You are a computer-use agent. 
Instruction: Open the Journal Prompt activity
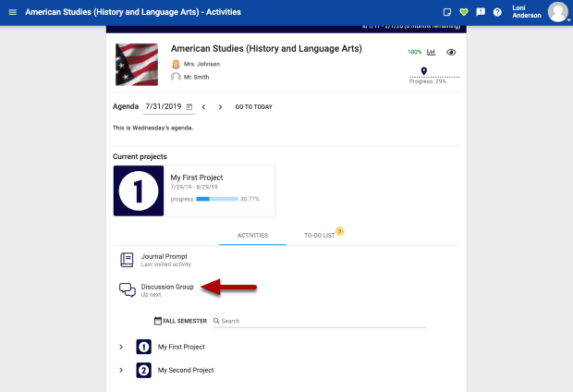[x=165, y=256]
